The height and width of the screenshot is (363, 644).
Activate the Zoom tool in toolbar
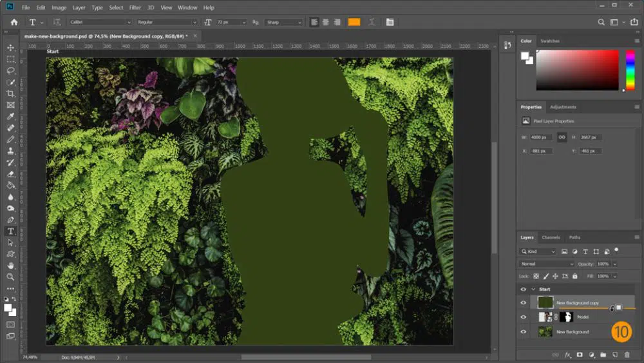click(10, 277)
